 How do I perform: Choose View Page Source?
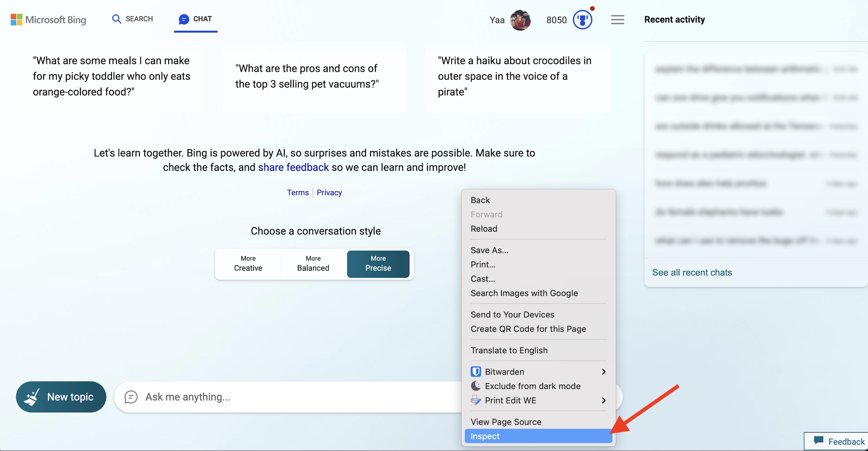pos(539,422)
